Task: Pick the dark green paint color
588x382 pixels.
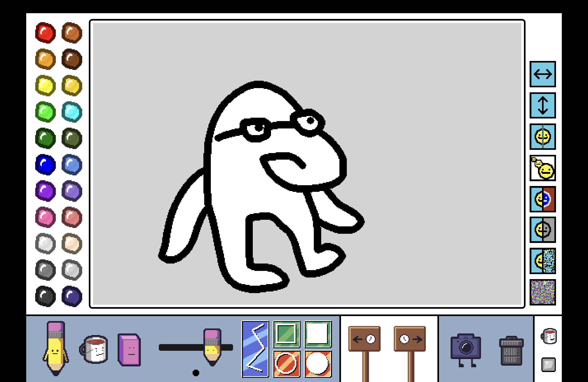Action: (45, 138)
